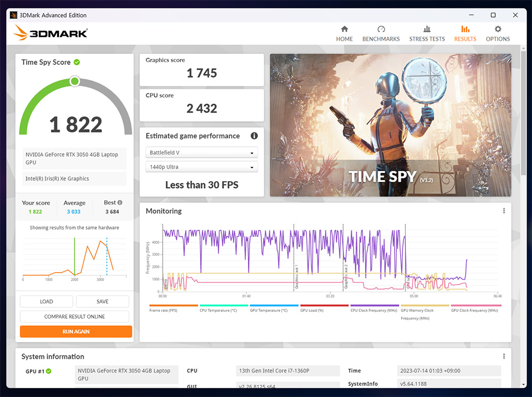Image resolution: width=532 pixels, height=397 pixels.
Task: Open the Options tab
Action: [x=498, y=33]
